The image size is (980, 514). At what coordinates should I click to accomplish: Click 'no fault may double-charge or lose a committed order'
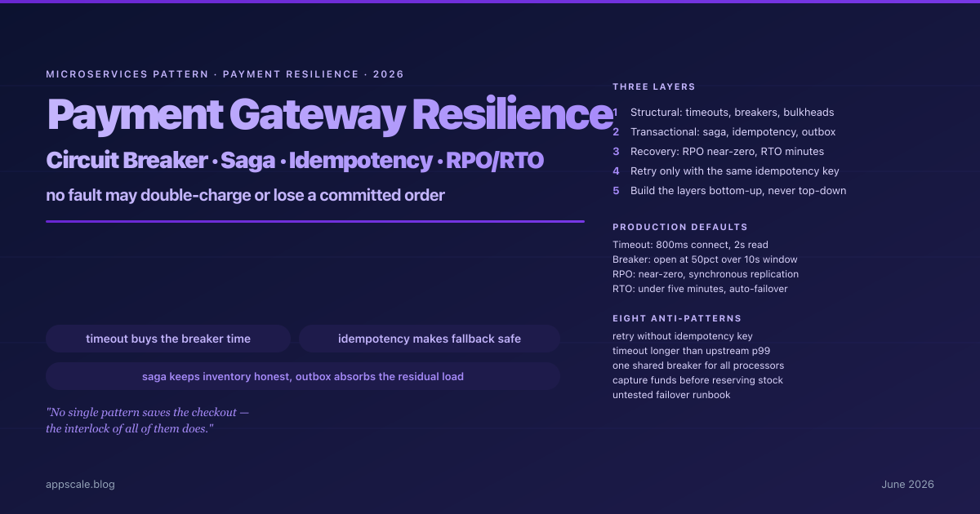pyautogui.click(x=246, y=196)
